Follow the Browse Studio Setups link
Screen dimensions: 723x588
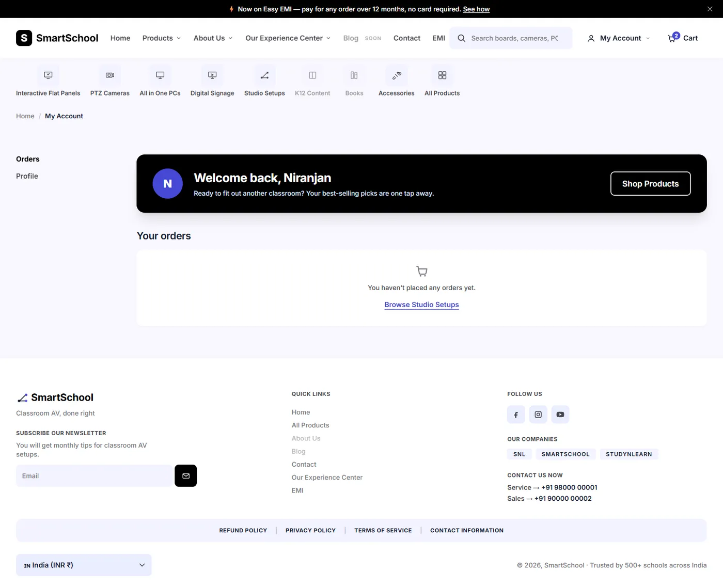[421, 305]
